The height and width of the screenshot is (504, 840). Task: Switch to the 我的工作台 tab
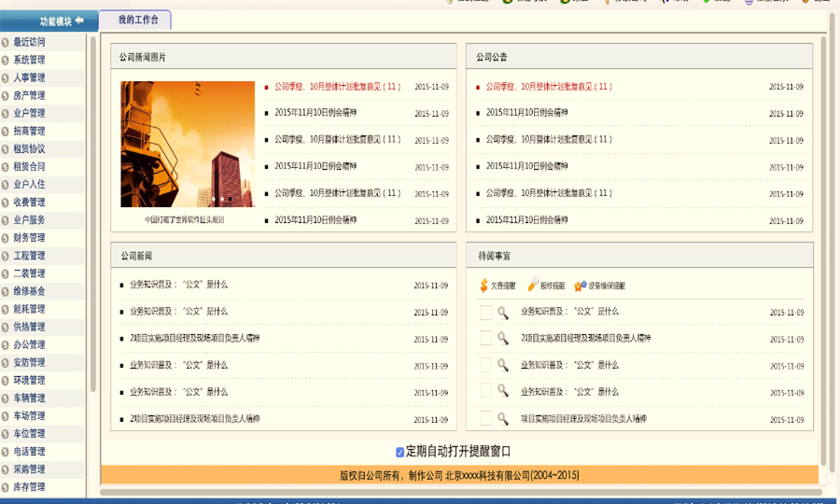tap(137, 20)
